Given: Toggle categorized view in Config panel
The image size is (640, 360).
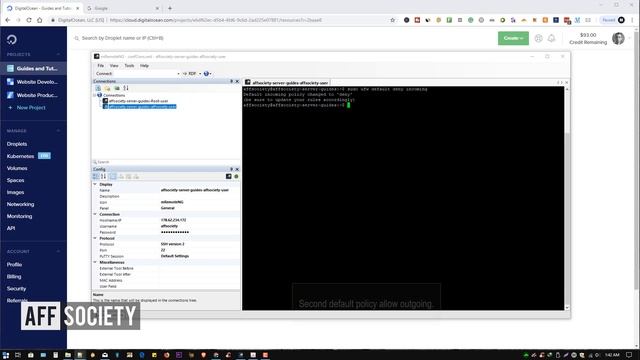Looking at the screenshot, I should tap(96, 177).
